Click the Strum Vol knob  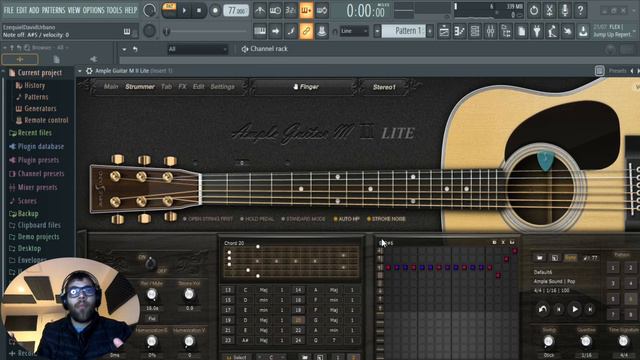point(189,294)
